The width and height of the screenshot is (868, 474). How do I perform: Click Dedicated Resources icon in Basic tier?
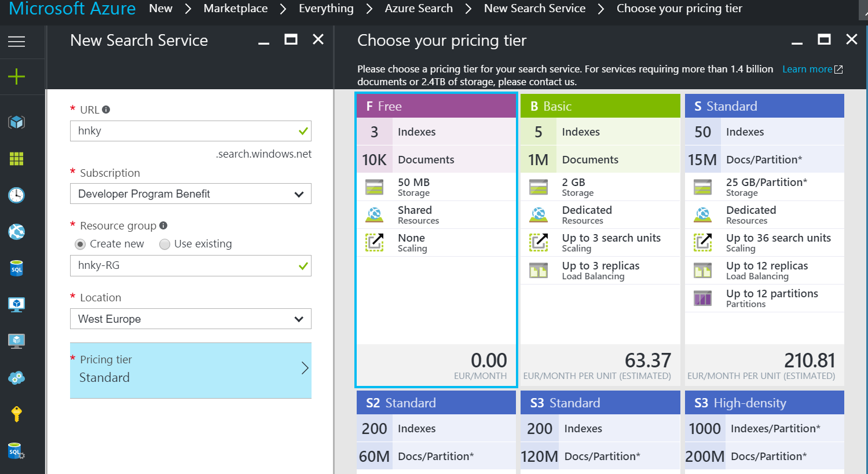pos(539,215)
